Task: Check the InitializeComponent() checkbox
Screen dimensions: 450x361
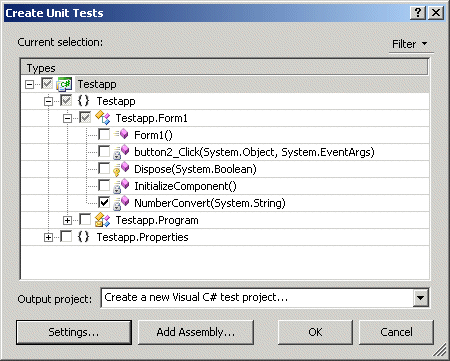Action: 104,185
